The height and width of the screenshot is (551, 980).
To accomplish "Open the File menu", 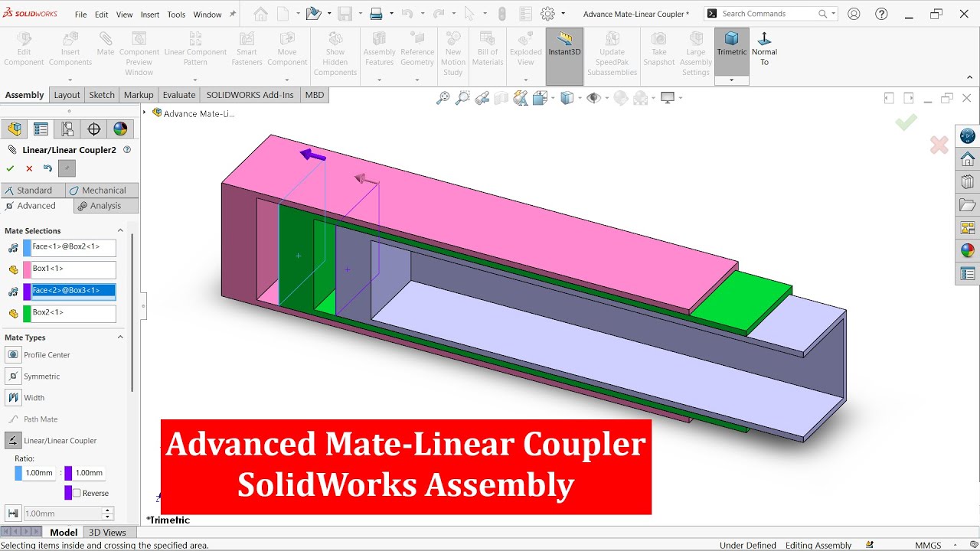I will pos(80,15).
